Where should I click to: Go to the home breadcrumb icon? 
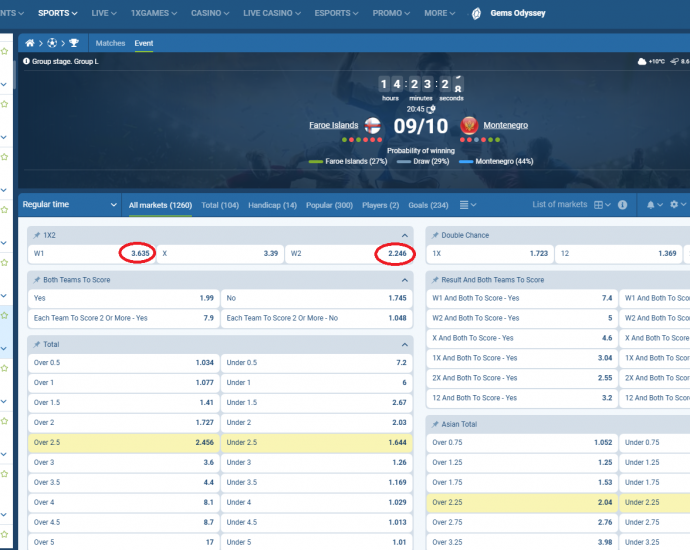29,43
